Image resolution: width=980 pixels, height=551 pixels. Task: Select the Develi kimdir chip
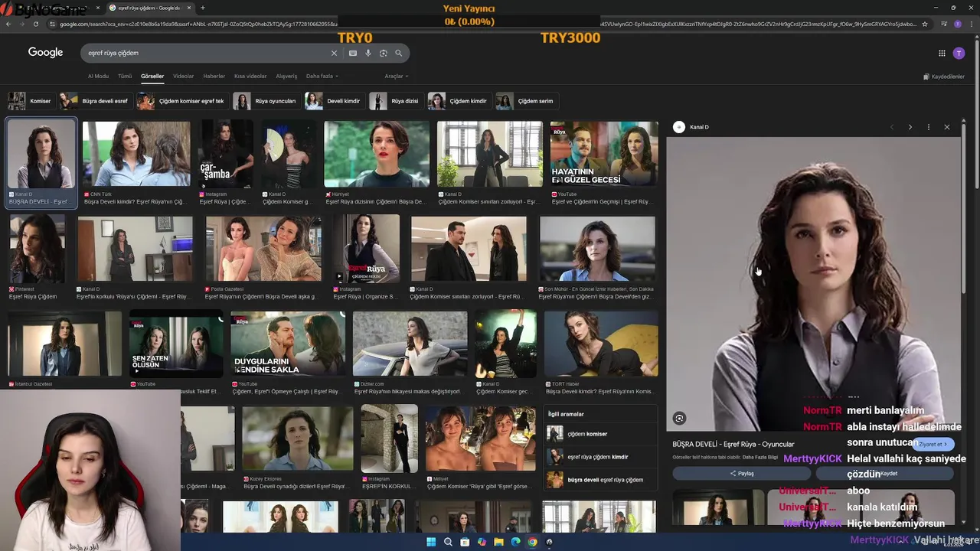[334, 101]
